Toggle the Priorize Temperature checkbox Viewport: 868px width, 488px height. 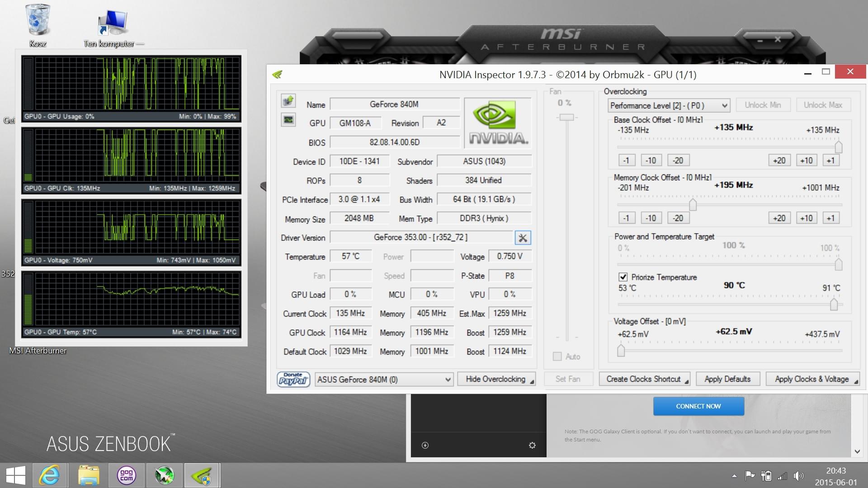pyautogui.click(x=623, y=277)
